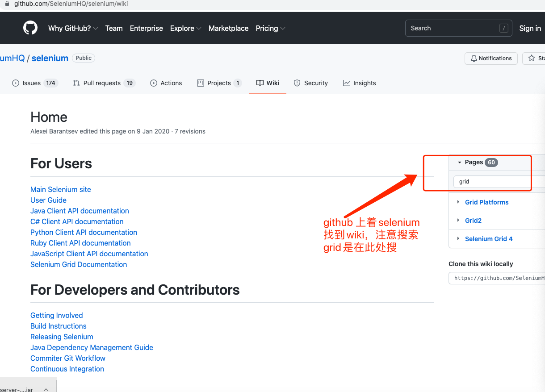
Task: Click the Pages count 60 badge
Action: tap(491, 163)
